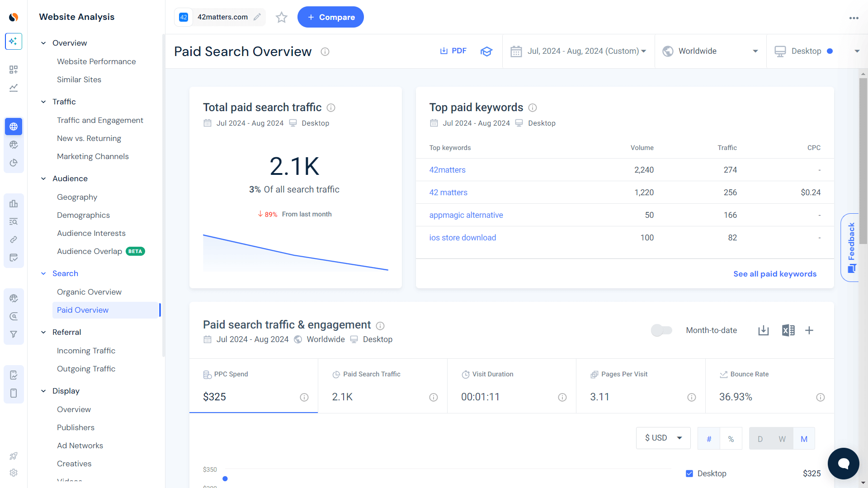868x488 pixels.
Task: Open the Worldwide country dropdown
Action: click(x=710, y=51)
